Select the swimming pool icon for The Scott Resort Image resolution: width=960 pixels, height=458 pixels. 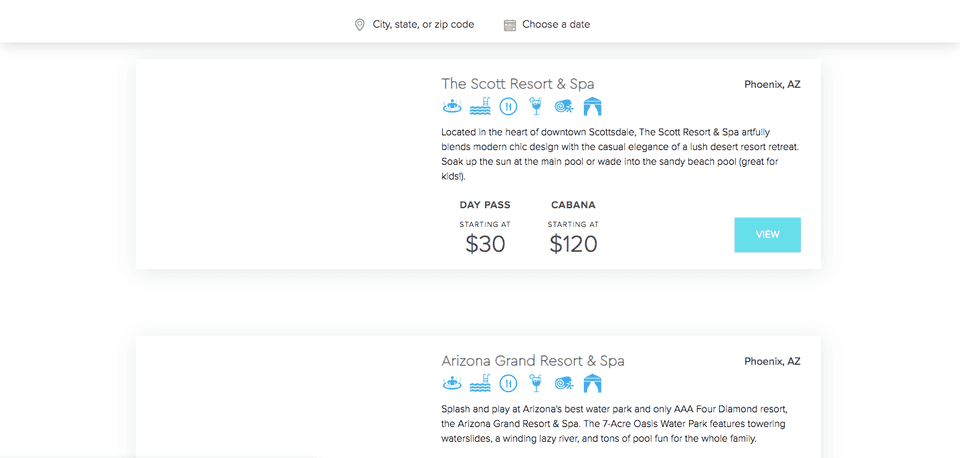coord(480,107)
